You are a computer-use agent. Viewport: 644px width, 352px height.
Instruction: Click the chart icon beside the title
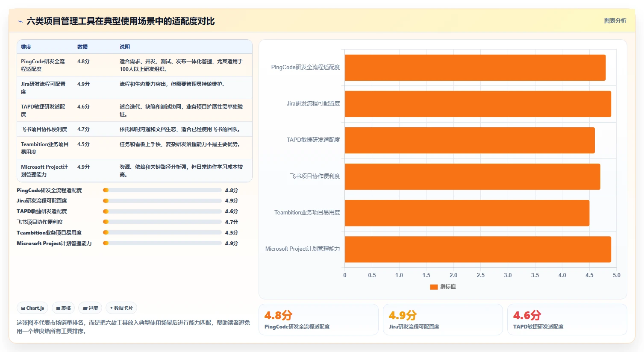20,21
